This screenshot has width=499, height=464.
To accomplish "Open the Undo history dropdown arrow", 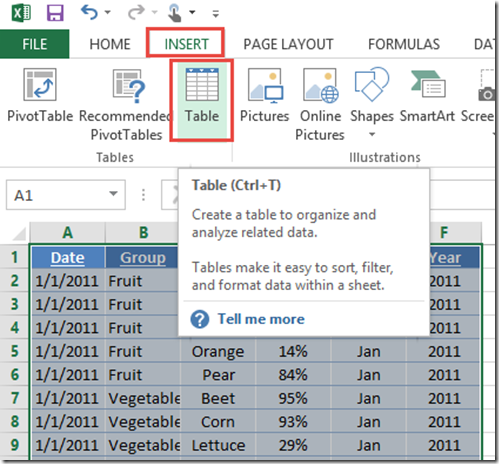I will pos(107,13).
